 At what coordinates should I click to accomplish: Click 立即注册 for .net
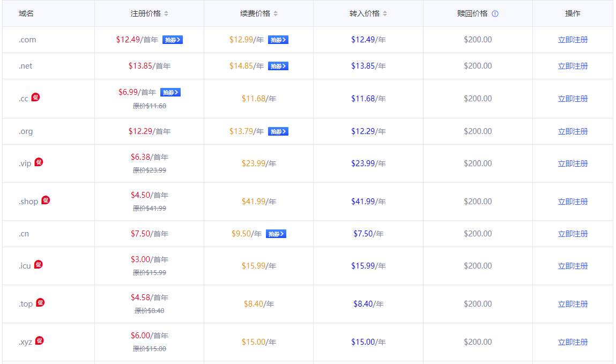(x=573, y=66)
